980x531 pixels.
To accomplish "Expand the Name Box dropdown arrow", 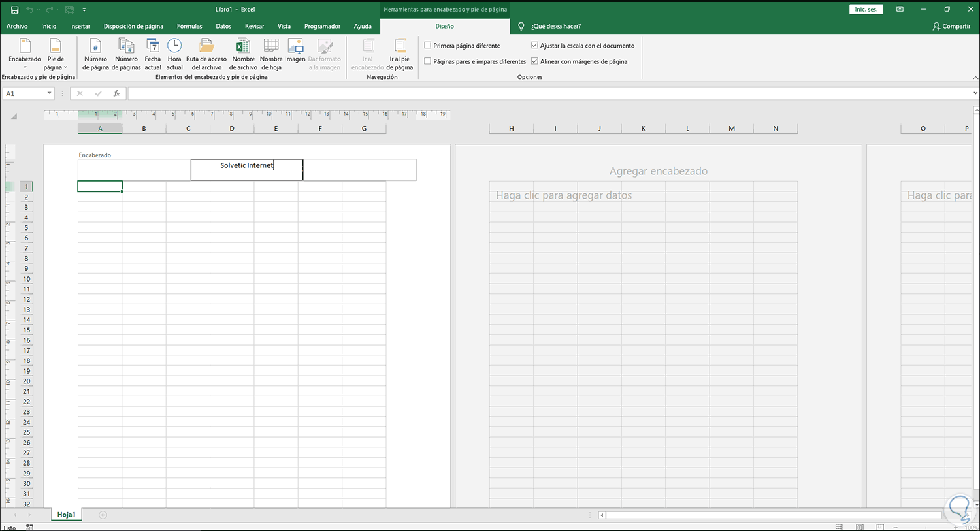I will [49, 93].
